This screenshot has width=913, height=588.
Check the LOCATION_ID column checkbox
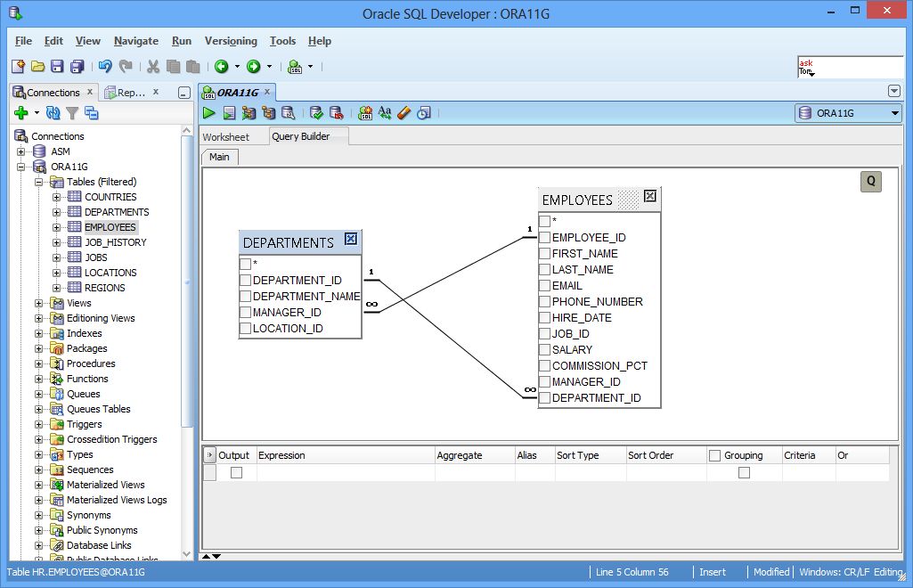click(246, 329)
